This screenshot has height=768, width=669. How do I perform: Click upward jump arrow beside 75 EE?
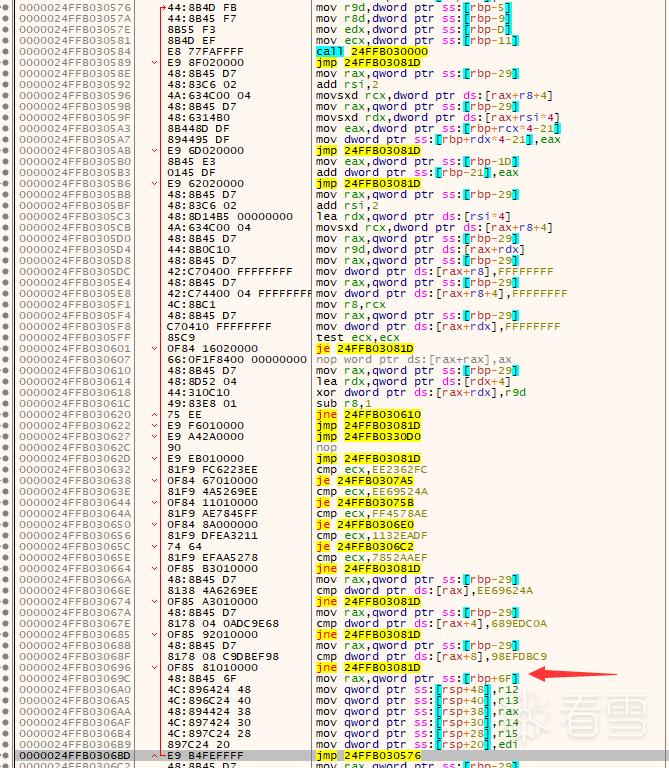pos(155,414)
